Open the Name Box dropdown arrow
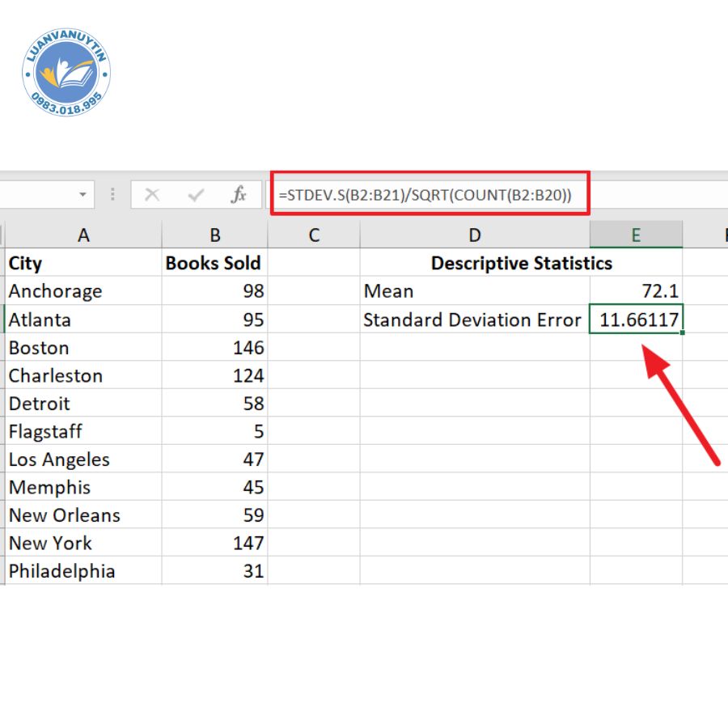The height and width of the screenshot is (728, 728). [83, 195]
